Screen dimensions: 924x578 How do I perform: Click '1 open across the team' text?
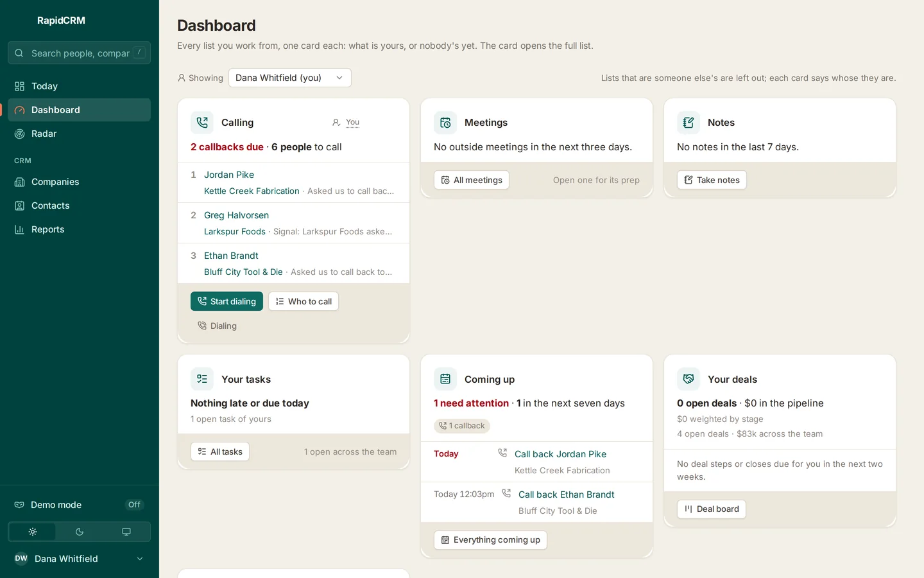click(350, 452)
